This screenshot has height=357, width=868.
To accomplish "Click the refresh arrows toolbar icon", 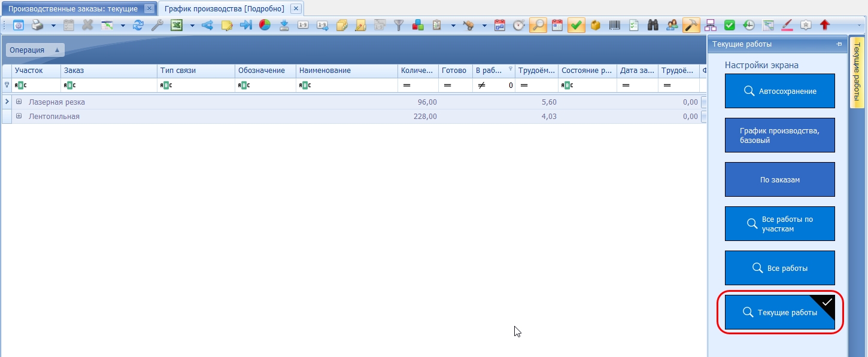I will 138,25.
